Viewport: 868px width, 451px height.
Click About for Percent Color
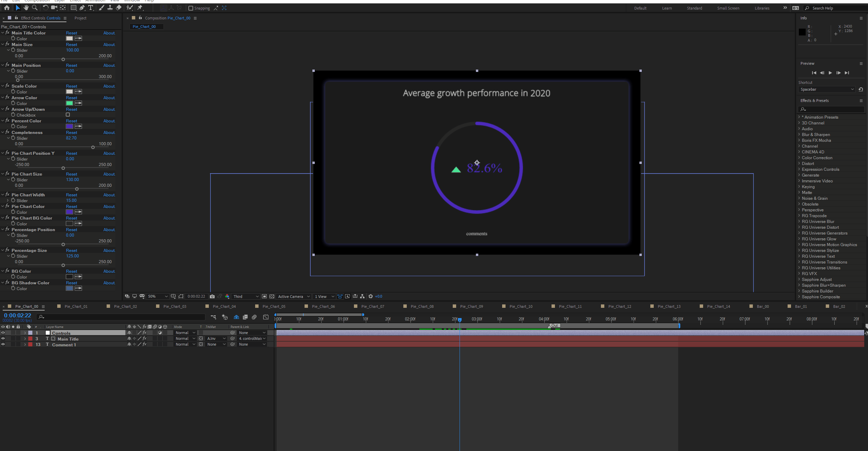(x=109, y=121)
